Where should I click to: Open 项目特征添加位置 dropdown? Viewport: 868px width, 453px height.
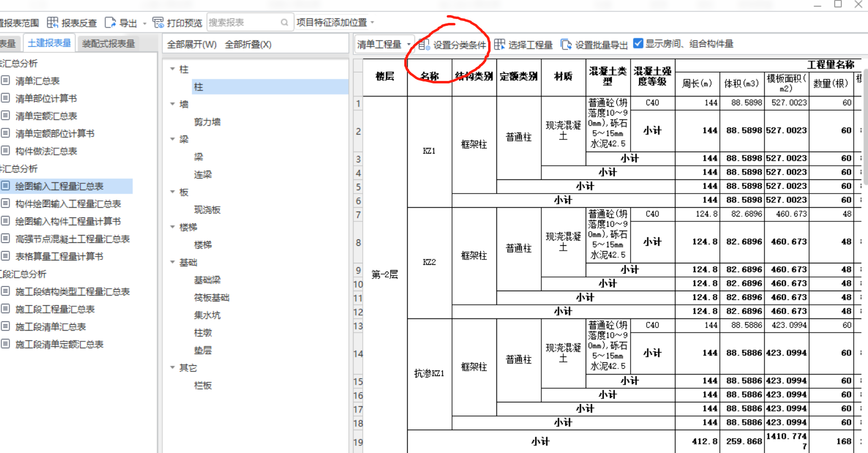click(335, 22)
